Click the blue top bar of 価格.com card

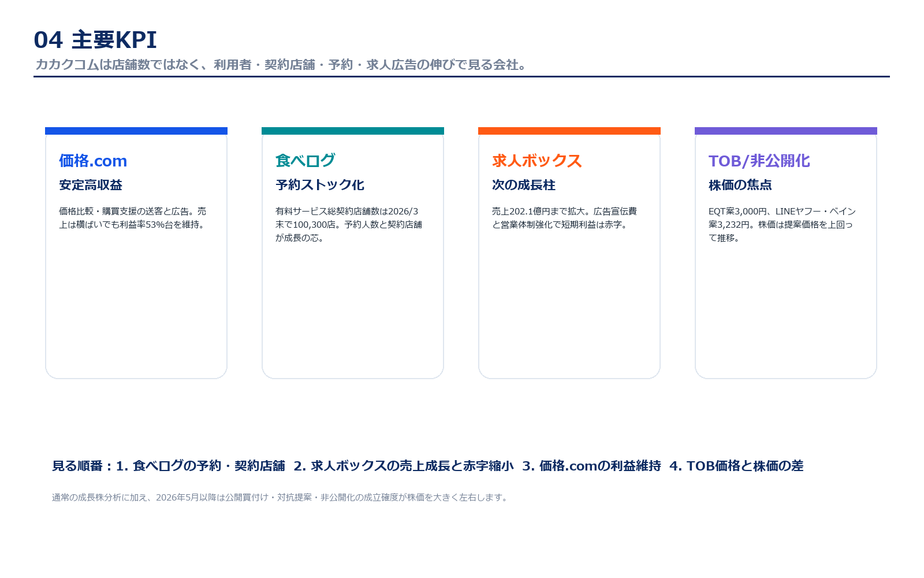(136, 131)
